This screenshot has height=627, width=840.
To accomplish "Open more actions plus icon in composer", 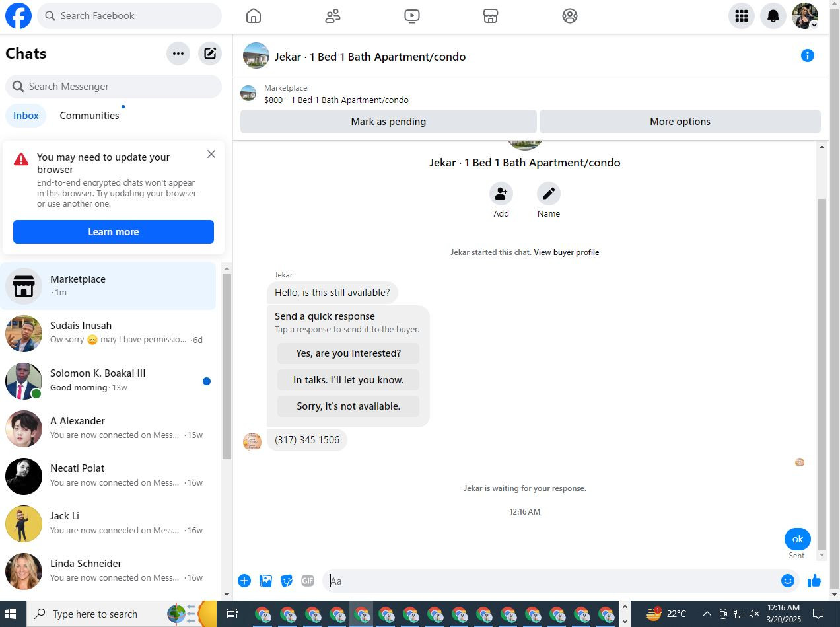I will click(x=244, y=581).
